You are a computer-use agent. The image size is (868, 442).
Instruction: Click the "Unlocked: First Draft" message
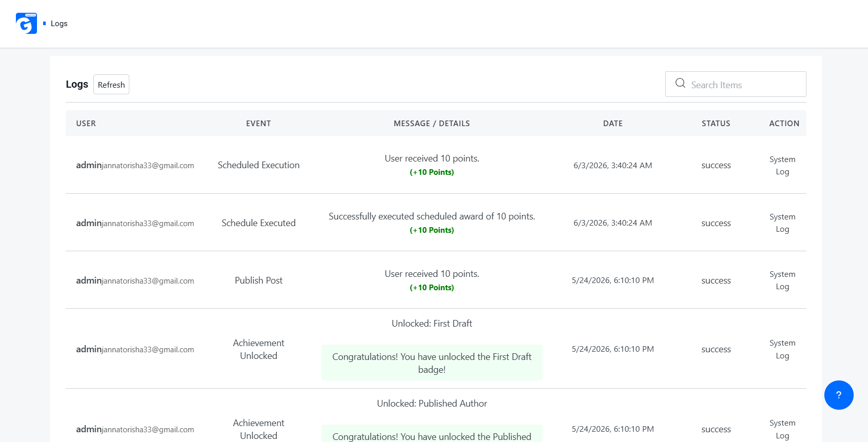pyautogui.click(x=432, y=324)
